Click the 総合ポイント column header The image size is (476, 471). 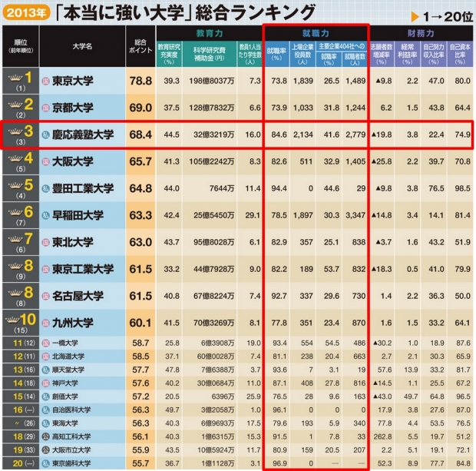[x=140, y=46]
